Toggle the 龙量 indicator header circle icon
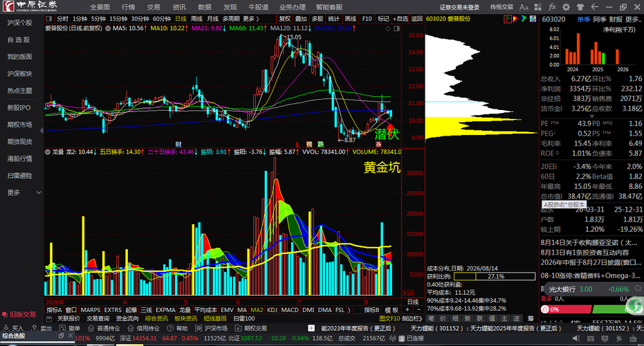 coord(48,152)
